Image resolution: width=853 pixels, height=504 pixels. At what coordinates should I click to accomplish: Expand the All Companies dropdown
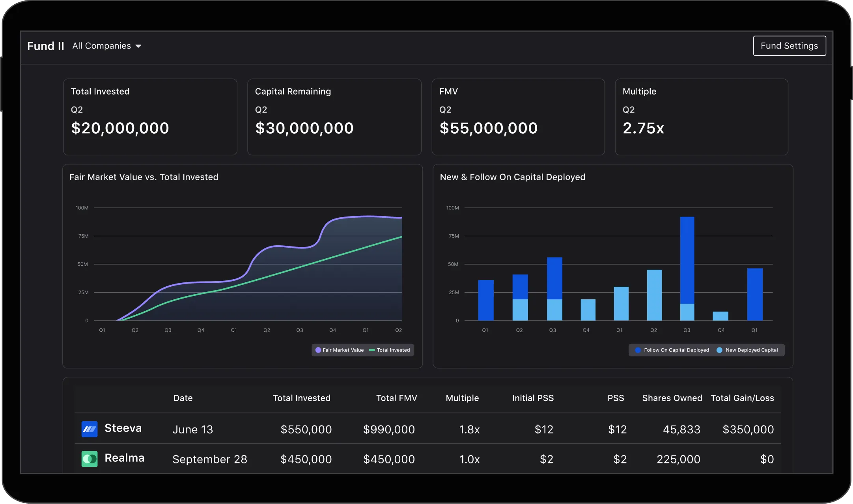tap(106, 46)
